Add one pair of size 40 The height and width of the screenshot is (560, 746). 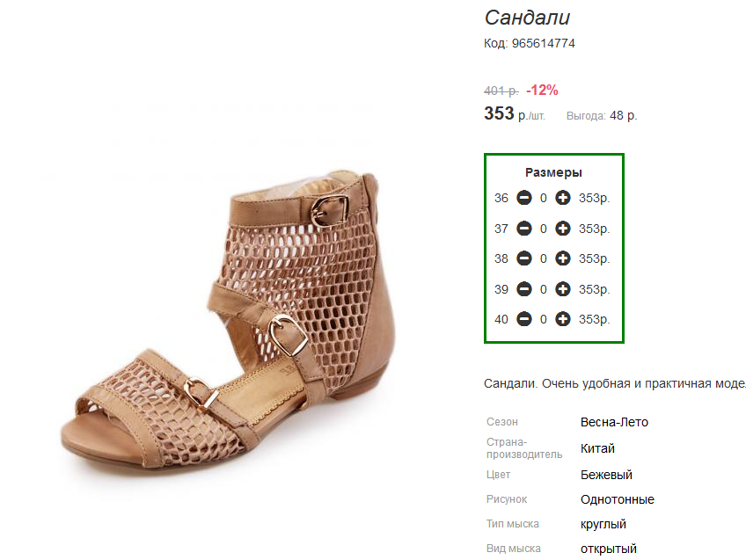tap(563, 319)
